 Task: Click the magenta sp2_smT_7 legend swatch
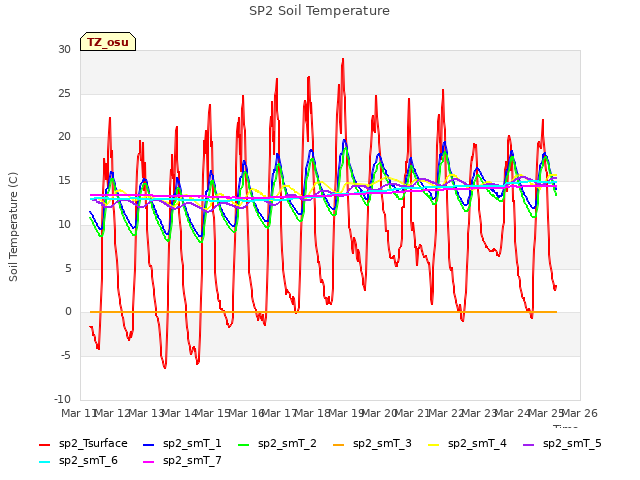pyautogui.click(x=149, y=462)
